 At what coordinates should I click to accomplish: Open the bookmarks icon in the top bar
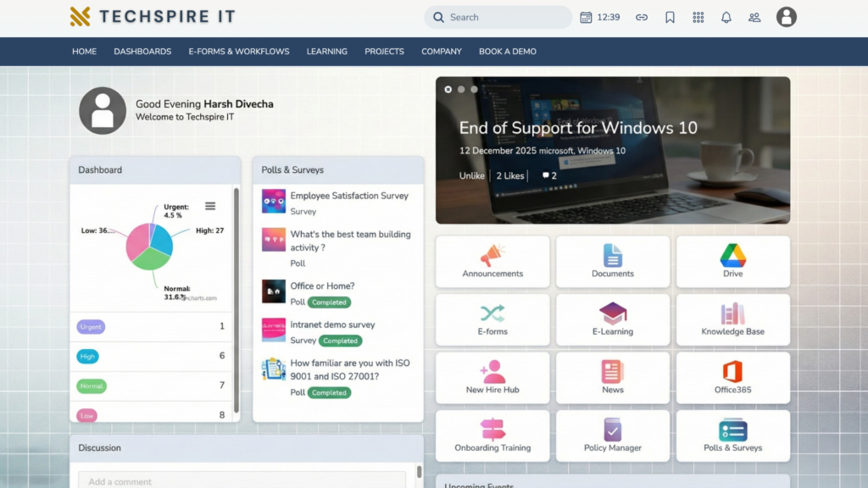670,17
